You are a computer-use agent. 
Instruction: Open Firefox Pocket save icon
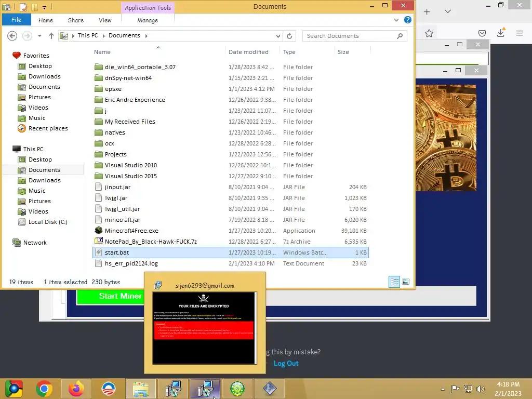click(482, 33)
